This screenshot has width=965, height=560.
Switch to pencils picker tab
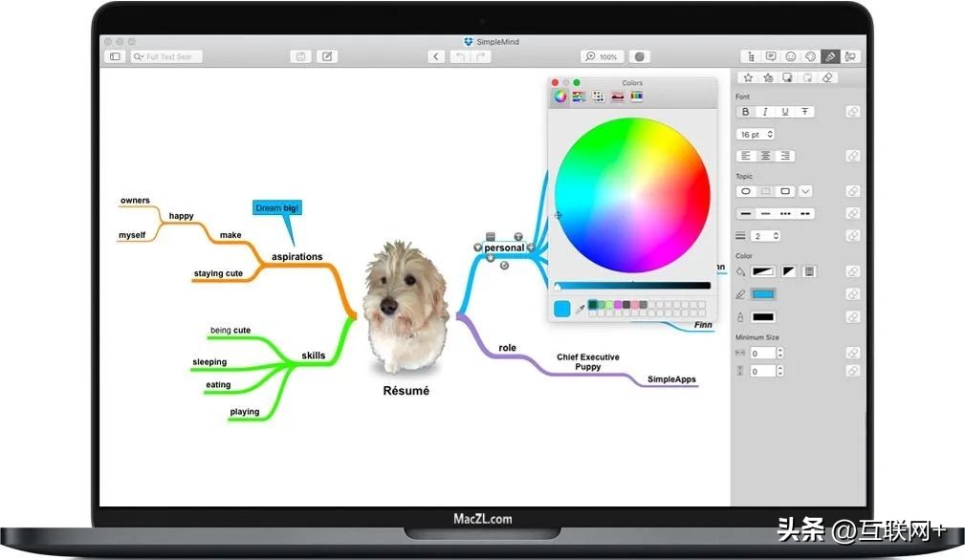[636, 97]
